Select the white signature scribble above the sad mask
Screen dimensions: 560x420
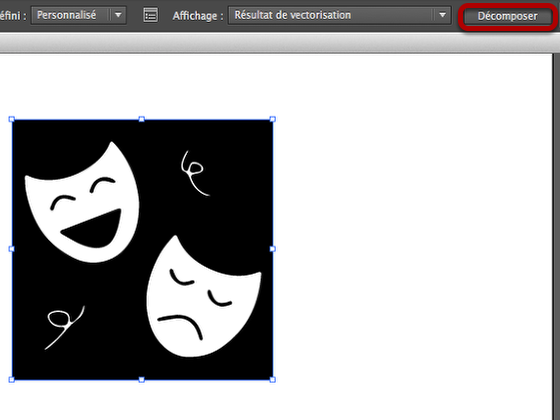195,173
